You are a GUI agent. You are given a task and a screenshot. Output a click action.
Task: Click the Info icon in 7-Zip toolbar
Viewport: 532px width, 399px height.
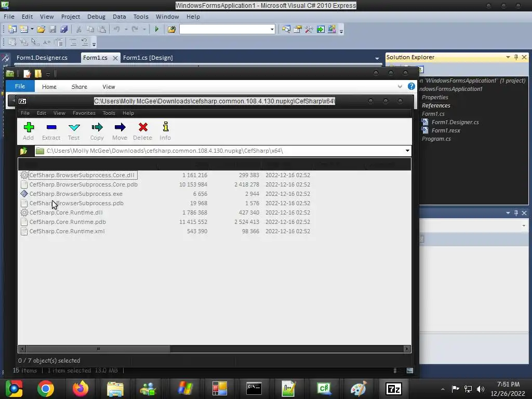pyautogui.click(x=165, y=131)
